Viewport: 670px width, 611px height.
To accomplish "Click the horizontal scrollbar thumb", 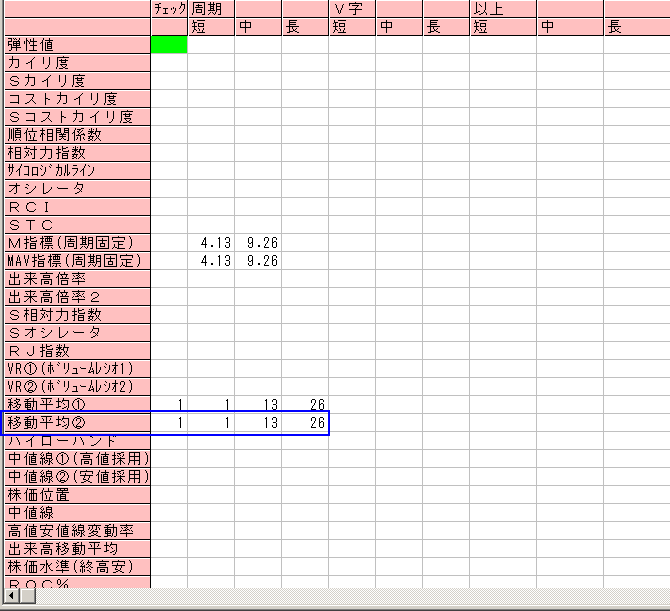I will (x=28, y=596).
